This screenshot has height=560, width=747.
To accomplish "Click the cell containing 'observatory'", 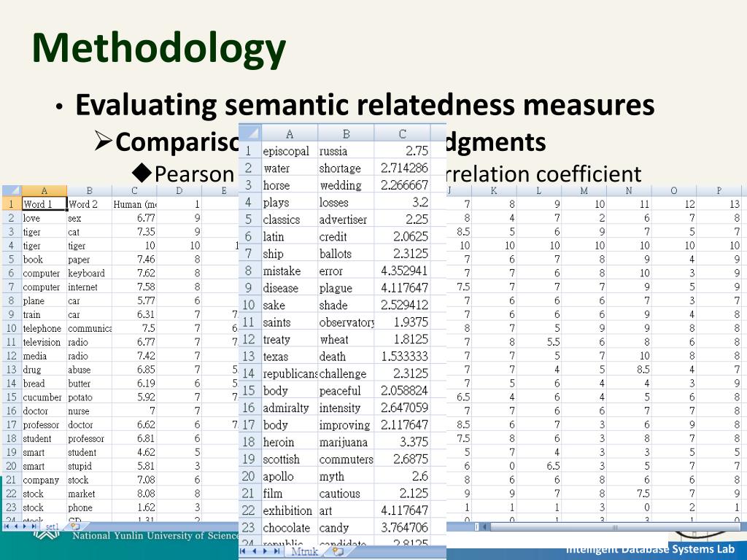I will coord(347,322).
